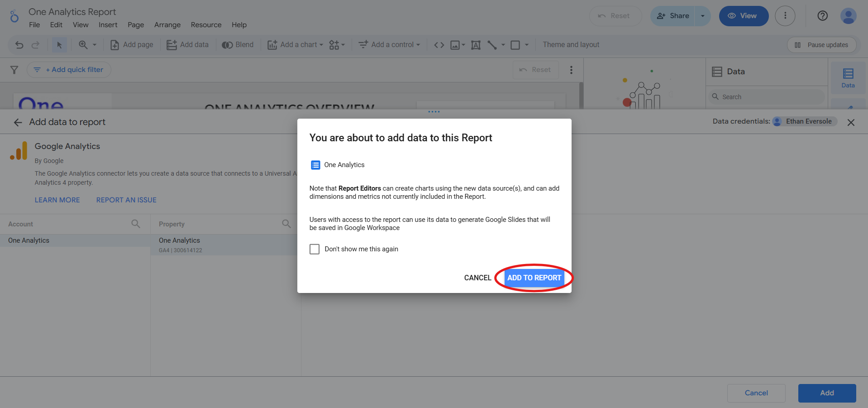Click Add quick filter chip

[x=69, y=70]
